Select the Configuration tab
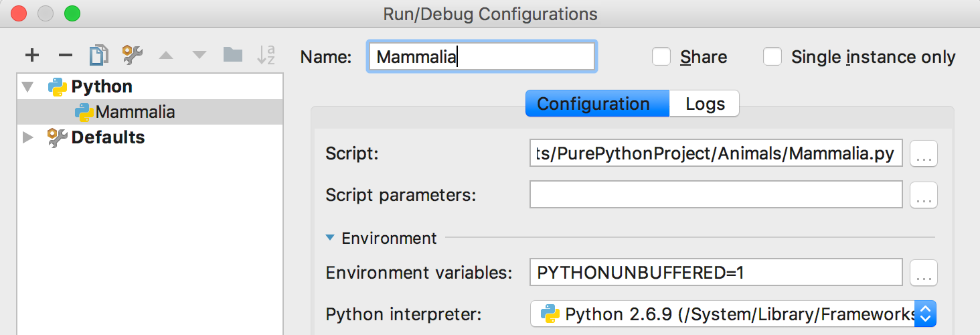This screenshot has width=980, height=335. 594,104
